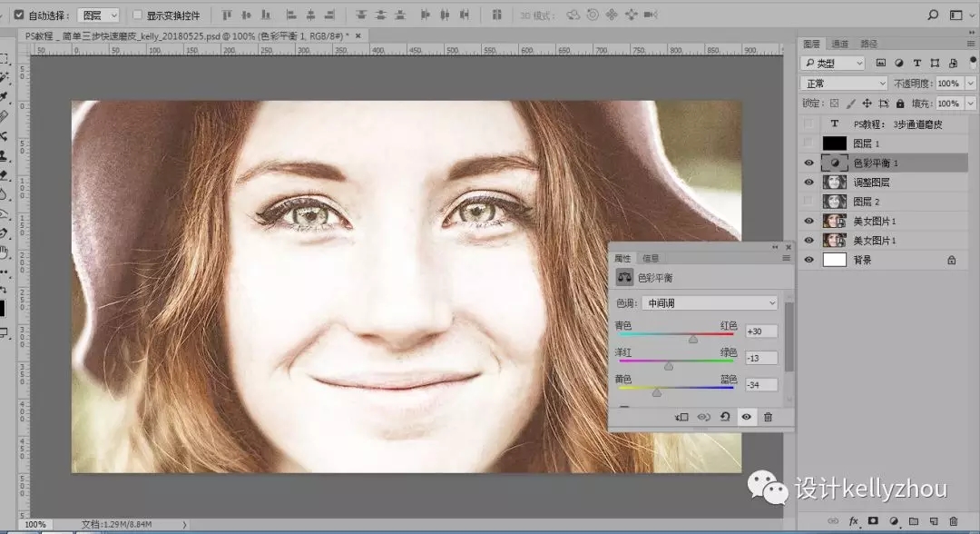
Task: Click the 黄色-蓝色 value field showing -34
Action: click(x=760, y=384)
